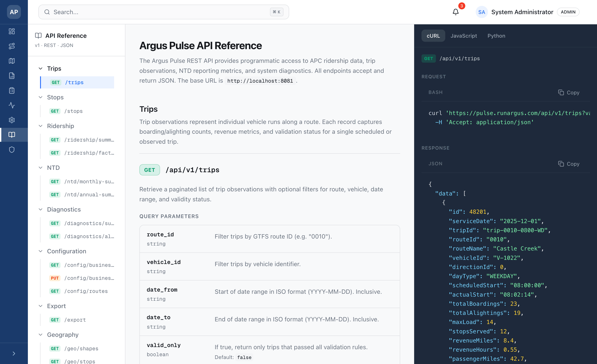
Task: Click the base URL http://localhost:8081 code
Action: (x=260, y=81)
